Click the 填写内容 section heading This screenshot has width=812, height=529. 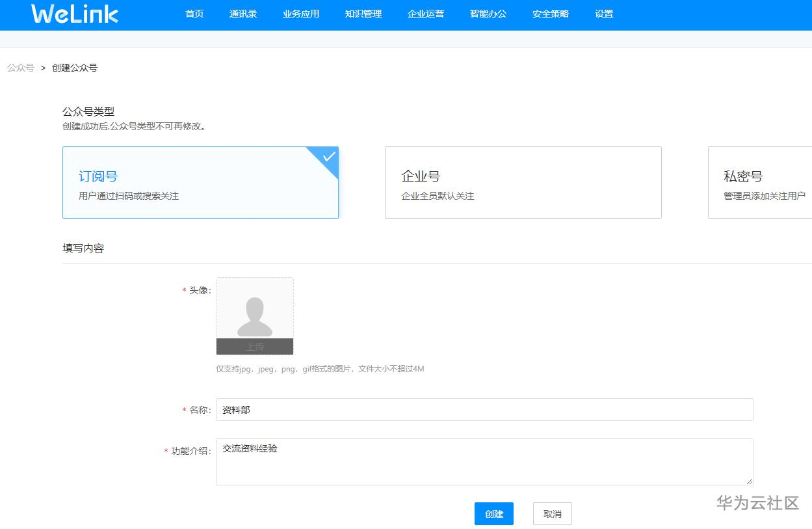pyautogui.click(x=83, y=248)
